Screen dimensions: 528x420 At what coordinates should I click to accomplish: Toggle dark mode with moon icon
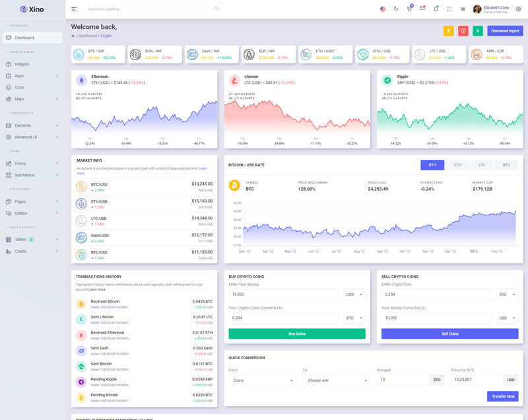[396, 9]
